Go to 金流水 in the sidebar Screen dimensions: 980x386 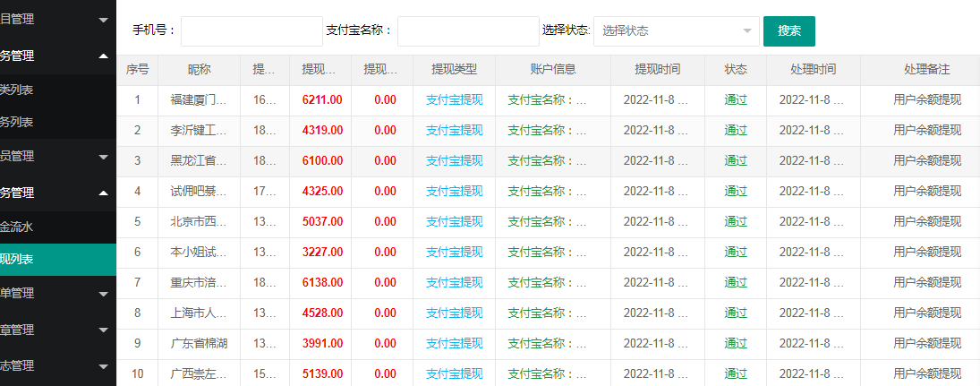pos(18,227)
